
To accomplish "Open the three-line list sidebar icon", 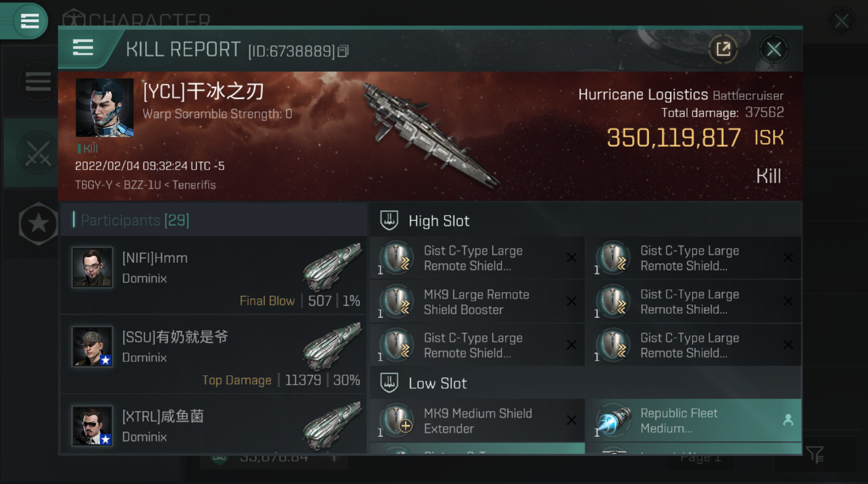I will pyautogui.click(x=38, y=82).
